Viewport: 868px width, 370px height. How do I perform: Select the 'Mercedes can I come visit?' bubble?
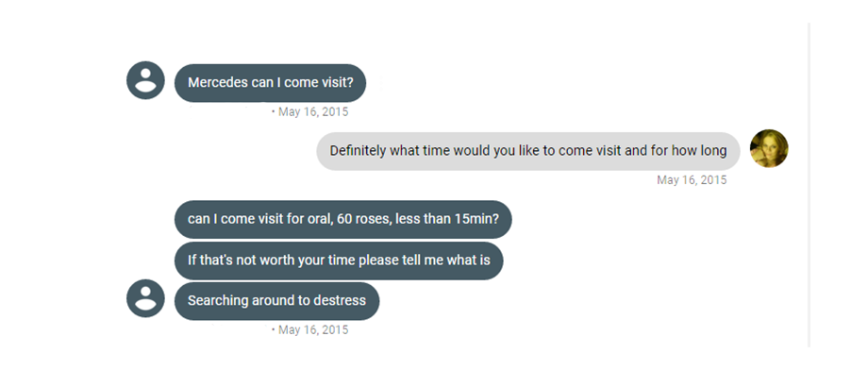click(270, 82)
